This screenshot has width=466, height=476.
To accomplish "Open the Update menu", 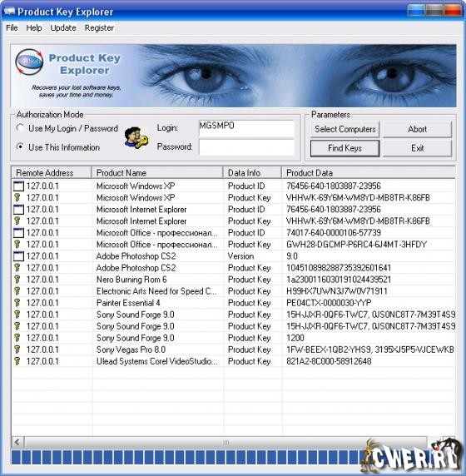I will (x=63, y=28).
